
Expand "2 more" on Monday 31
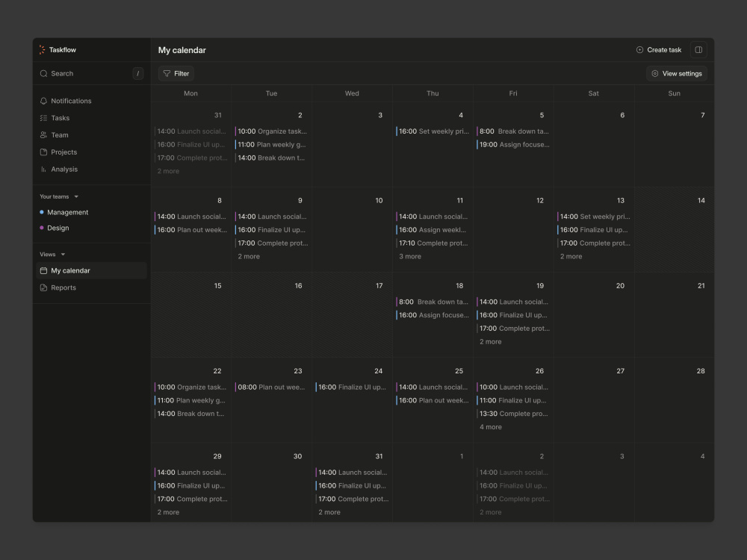[x=168, y=171]
